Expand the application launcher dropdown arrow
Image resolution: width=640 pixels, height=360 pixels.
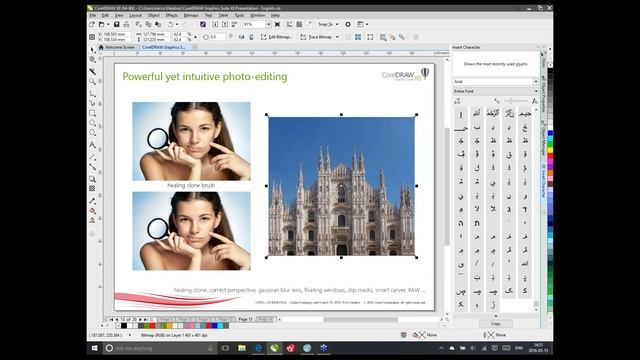click(x=367, y=24)
